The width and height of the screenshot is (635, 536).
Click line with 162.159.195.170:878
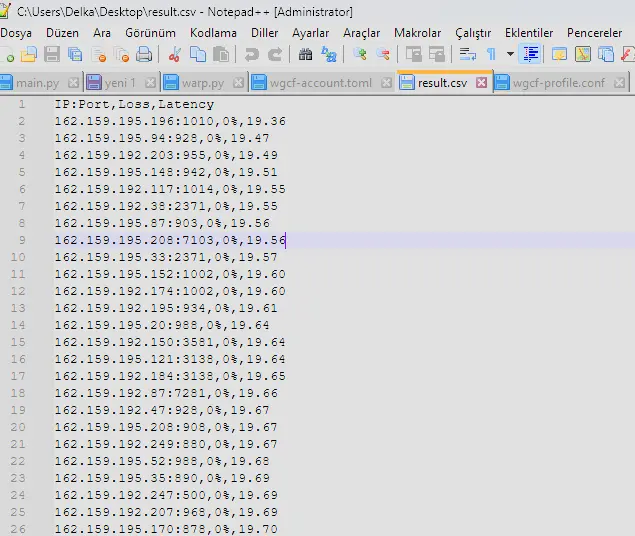(166, 529)
